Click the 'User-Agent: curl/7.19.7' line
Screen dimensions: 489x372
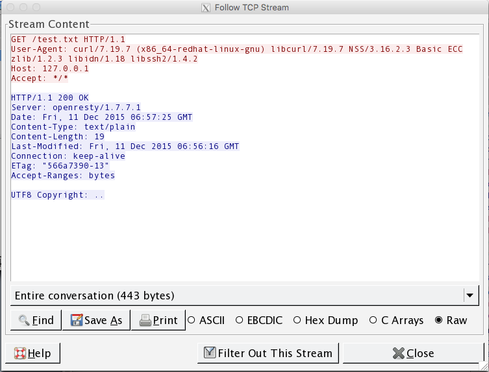click(x=237, y=49)
